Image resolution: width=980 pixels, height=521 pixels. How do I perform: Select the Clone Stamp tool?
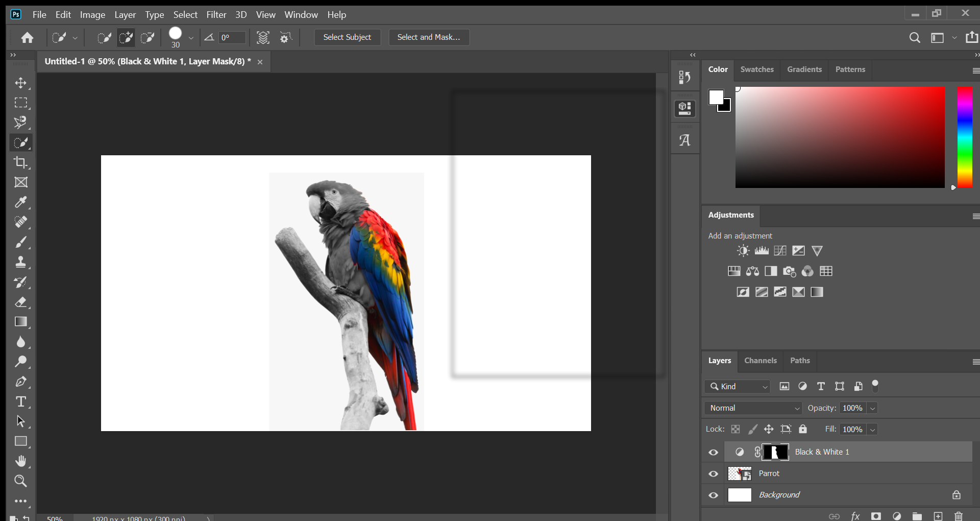[x=21, y=262]
